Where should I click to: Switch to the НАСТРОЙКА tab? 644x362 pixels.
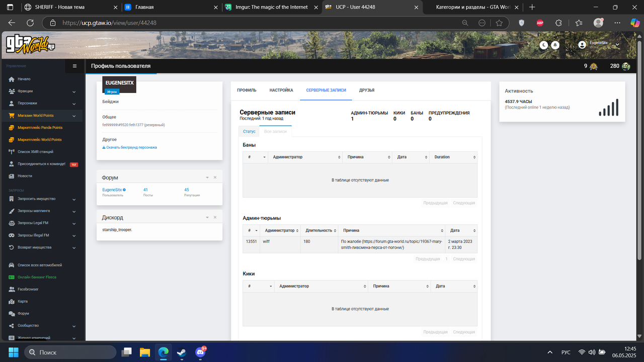pos(281,90)
